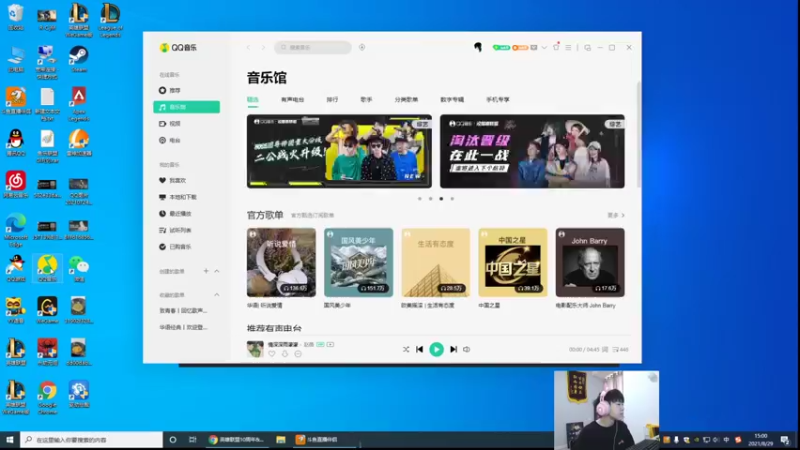Viewport: 800px width, 450px height.
Task: Open the Windows Start menu
Action: pos(10,439)
